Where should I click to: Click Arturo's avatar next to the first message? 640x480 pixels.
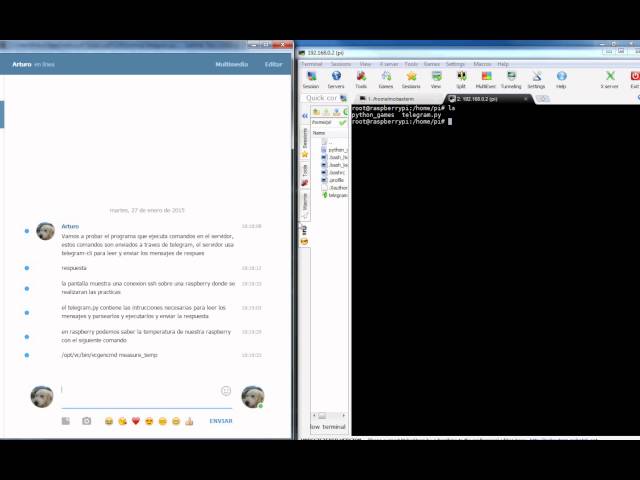click(x=45, y=231)
